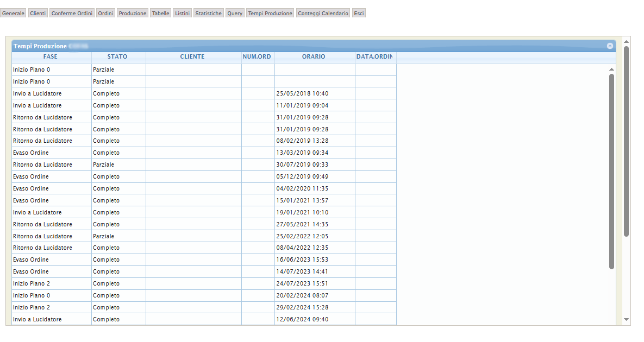Select cell 08/04/2022 12:35
The width and height of the screenshot is (644, 342).
pos(315,248)
